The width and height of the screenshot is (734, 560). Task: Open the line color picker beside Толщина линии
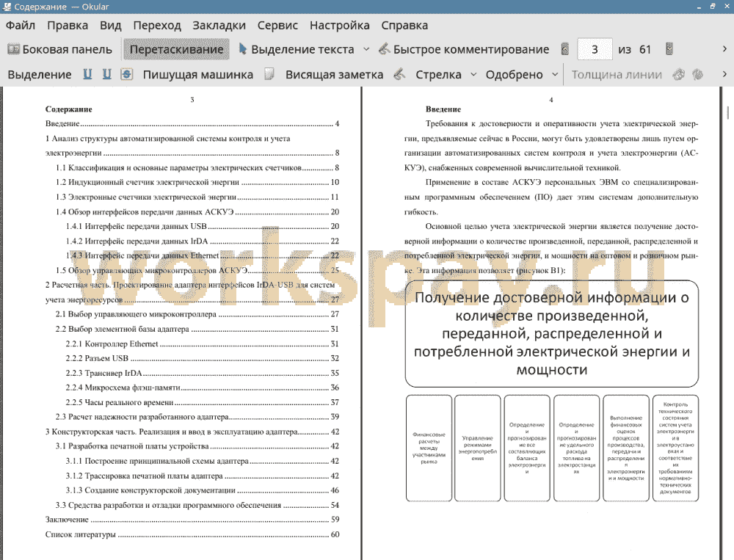point(679,74)
